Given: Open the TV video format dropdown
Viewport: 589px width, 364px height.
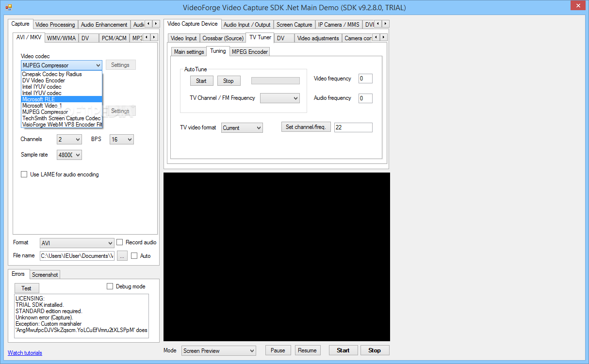Looking at the screenshot, I should 242,128.
